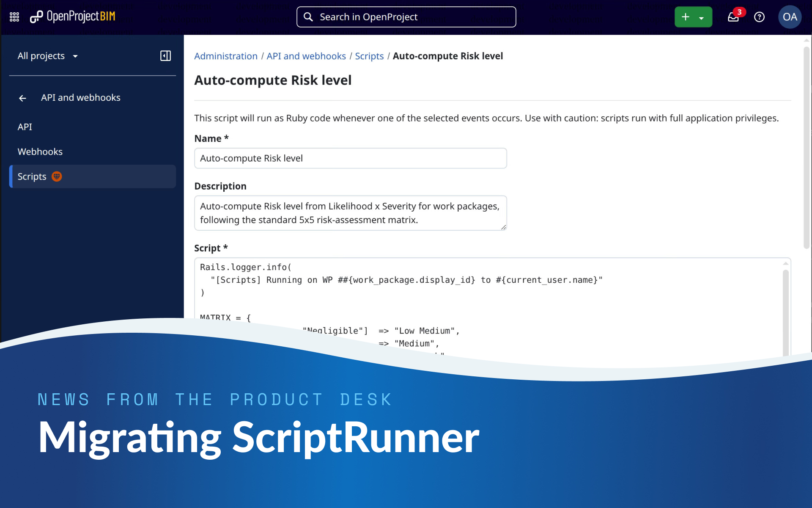Viewport: 812px width, 508px height.
Task: Open the help question mark icon
Action: coord(760,17)
